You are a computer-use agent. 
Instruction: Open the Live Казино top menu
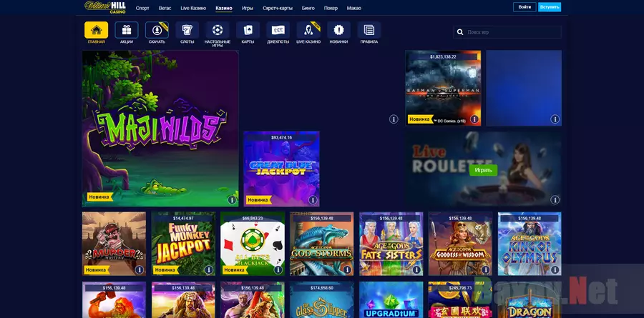[x=193, y=8]
